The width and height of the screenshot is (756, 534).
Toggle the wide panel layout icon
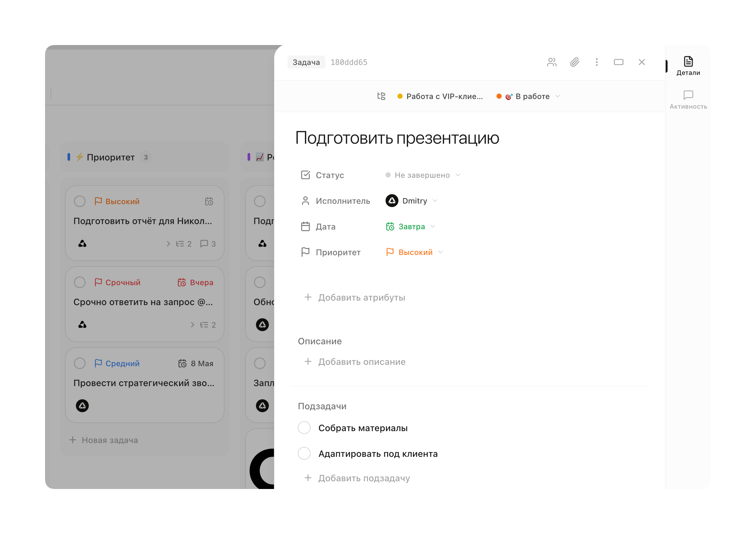619,62
